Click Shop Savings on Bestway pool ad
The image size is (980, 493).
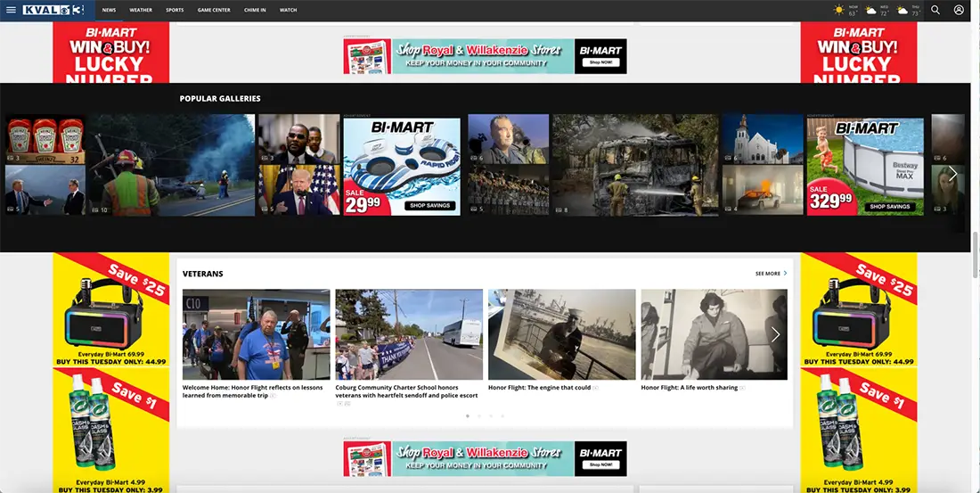pyautogui.click(x=890, y=207)
